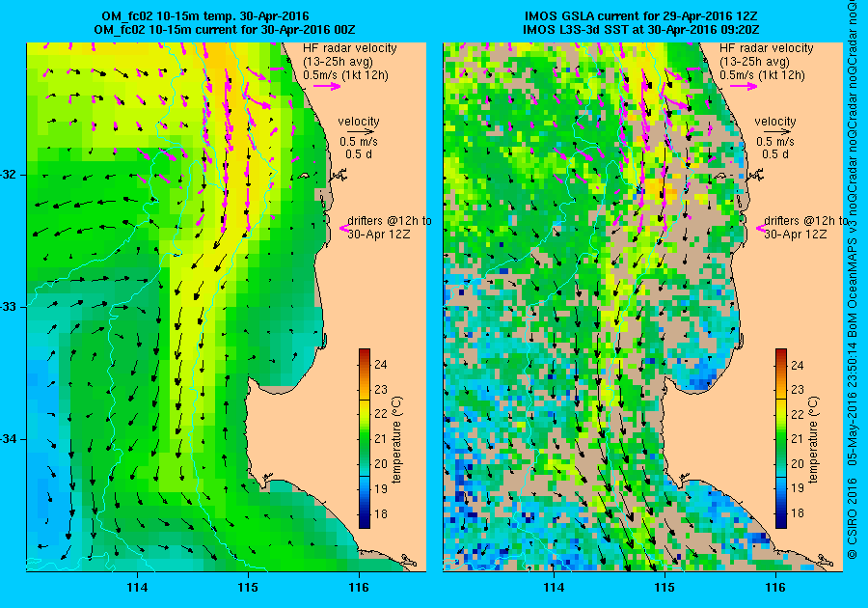Viewport: 868px width, 608px height.
Task: Click the 18 tick label on the left color bar
Action: click(381, 513)
